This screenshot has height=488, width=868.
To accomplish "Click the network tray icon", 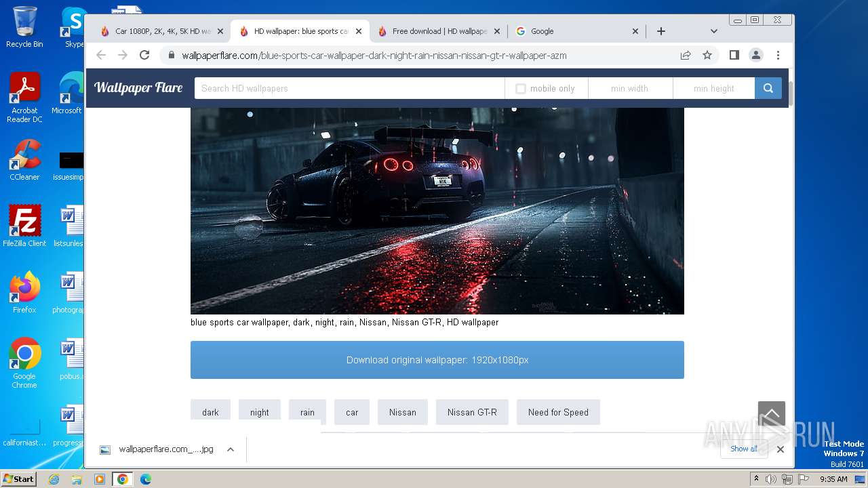I will pos(787,479).
